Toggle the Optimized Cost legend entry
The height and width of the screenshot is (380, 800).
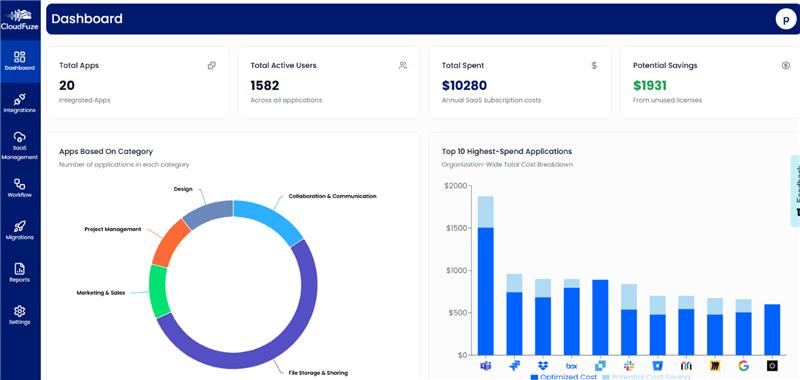[x=563, y=377]
